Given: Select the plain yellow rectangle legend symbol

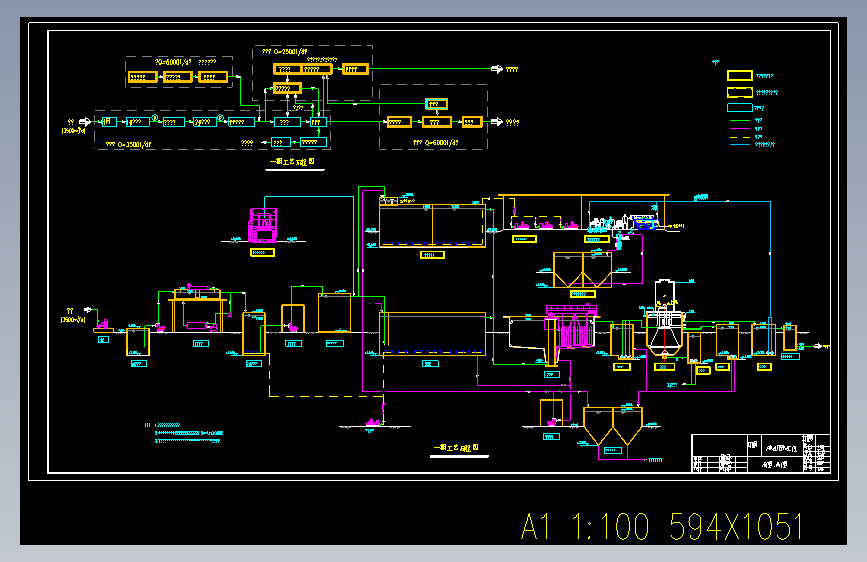Looking at the screenshot, I should [x=739, y=76].
